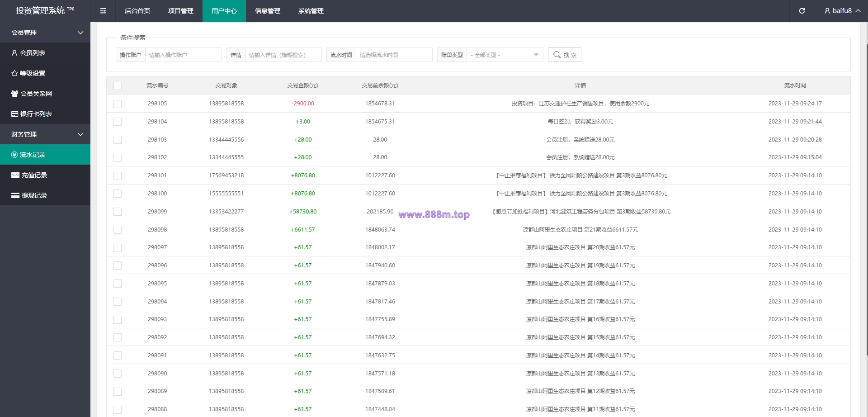Click the 交易金额(元) column header
Viewport: 868px width, 417px height.
(303, 85)
